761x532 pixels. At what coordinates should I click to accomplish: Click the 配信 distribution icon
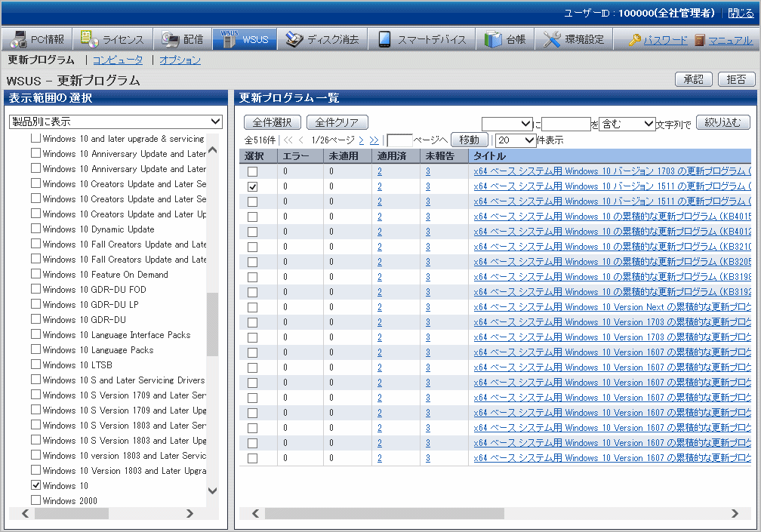[171, 39]
